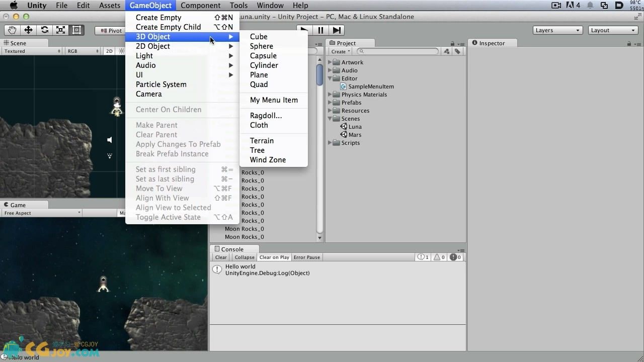
Task: Collapse the Editor folder
Action: [x=331, y=78]
